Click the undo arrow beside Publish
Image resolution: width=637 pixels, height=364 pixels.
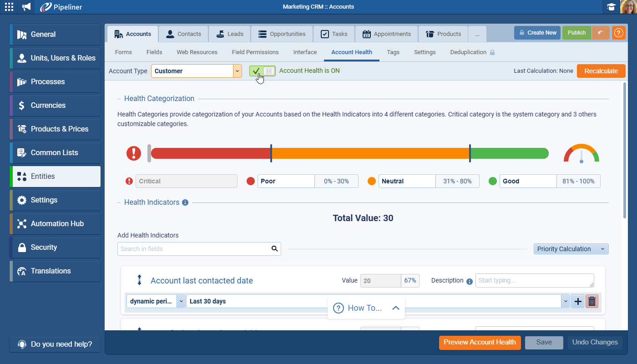pos(601,33)
